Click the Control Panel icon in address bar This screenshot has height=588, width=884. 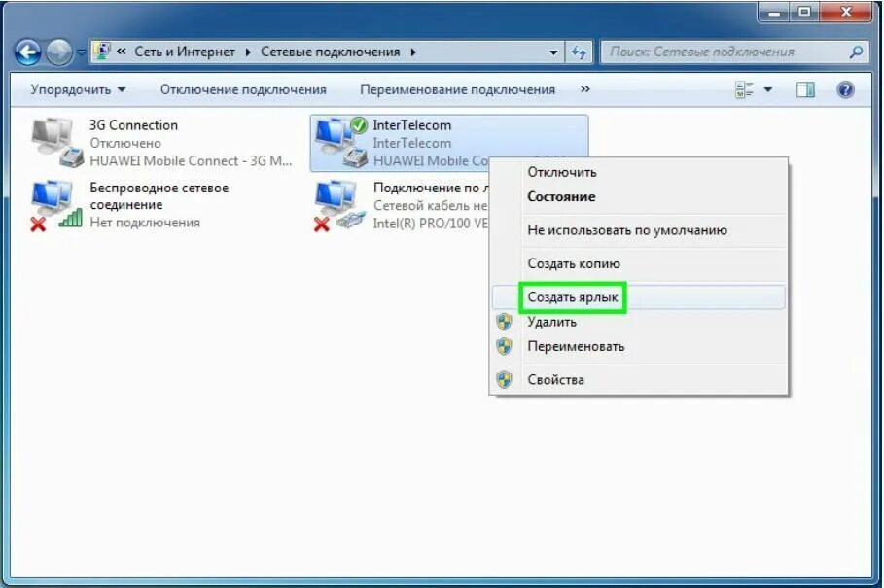click(102, 52)
